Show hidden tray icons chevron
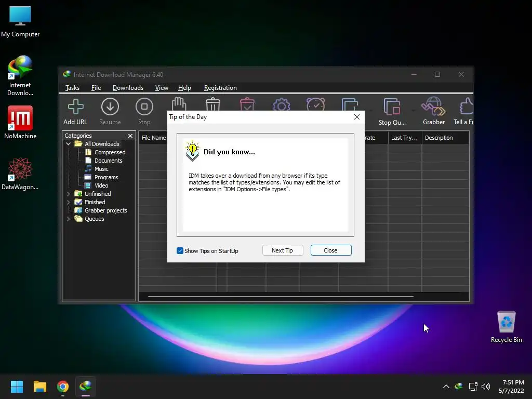This screenshot has width=532, height=399. [446, 387]
